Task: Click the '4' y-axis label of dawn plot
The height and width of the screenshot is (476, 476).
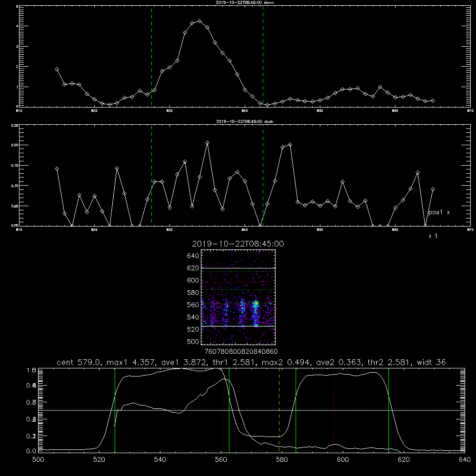Action: coord(17,26)
